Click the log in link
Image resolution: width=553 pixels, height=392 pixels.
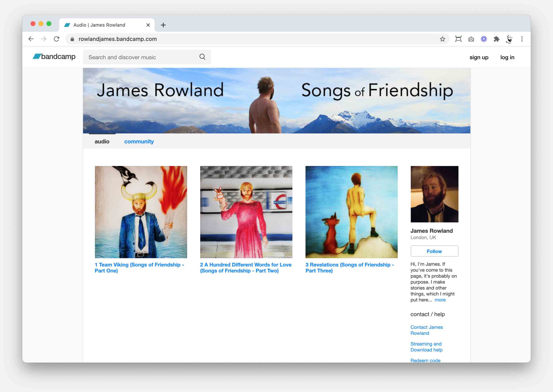pos(507,57)
